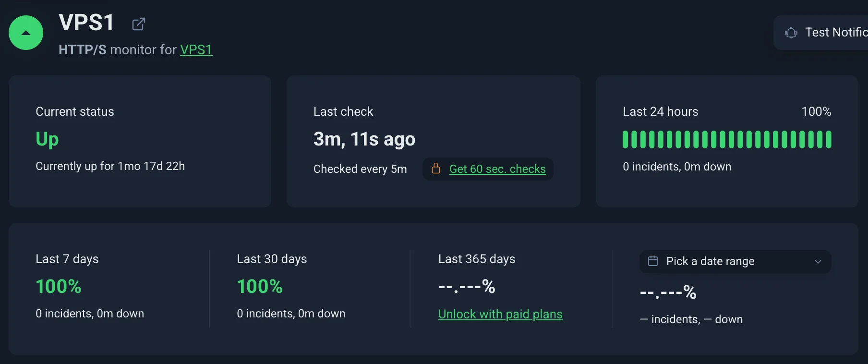Click the Last 7 days 100% value
The height and width of the screenshot is (364, 868).
pyautogui.click(x=59, y=287)
